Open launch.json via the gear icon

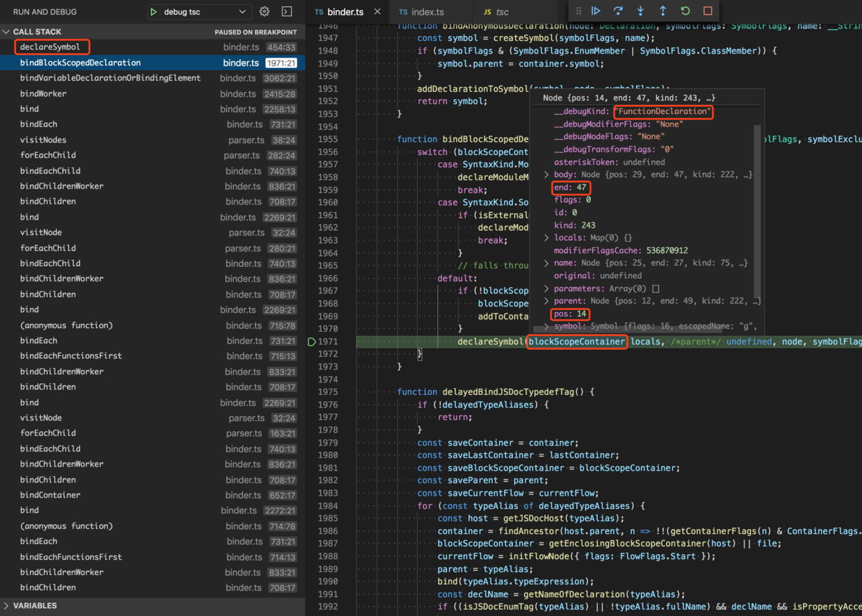[x=264, y=12]
